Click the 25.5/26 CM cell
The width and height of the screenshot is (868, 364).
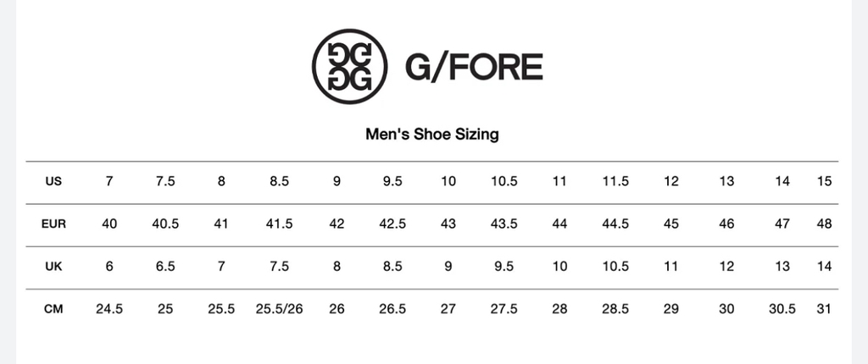tap(280, 309)
